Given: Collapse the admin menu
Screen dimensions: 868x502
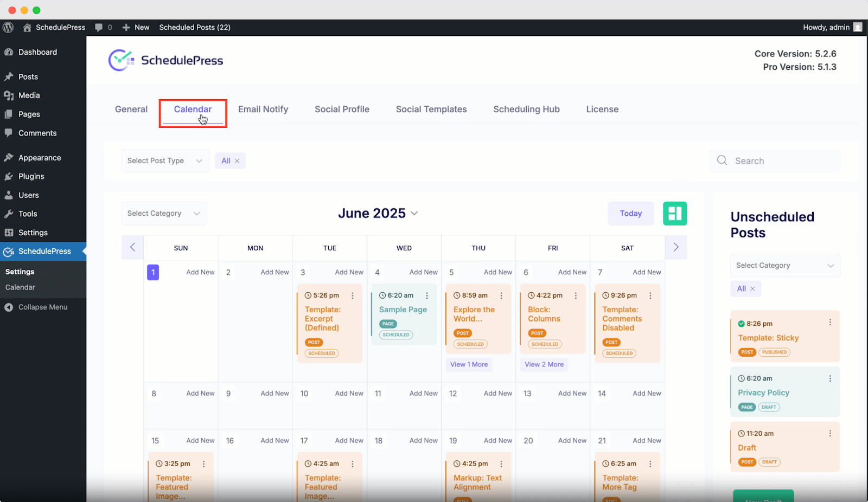Looking at the screenshot, I should pos(43,307).
